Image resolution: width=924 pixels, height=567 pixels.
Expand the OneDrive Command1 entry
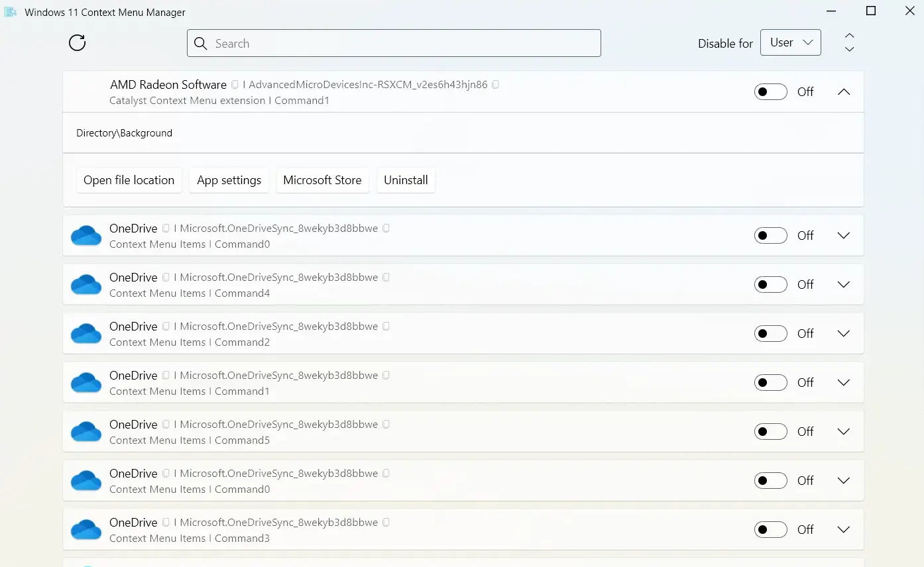(x=843, y=383)
